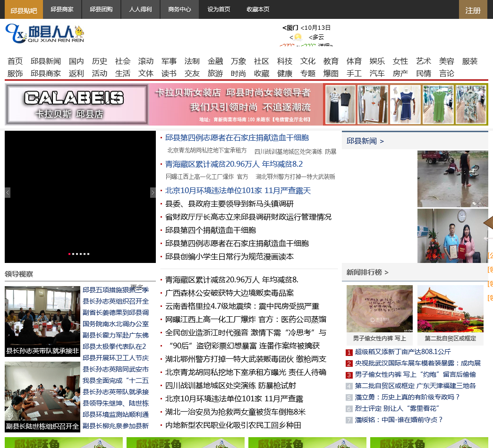
Task: Click green dress thumbnail in banner
Action: pyautogui.click(x=438, y=104)
